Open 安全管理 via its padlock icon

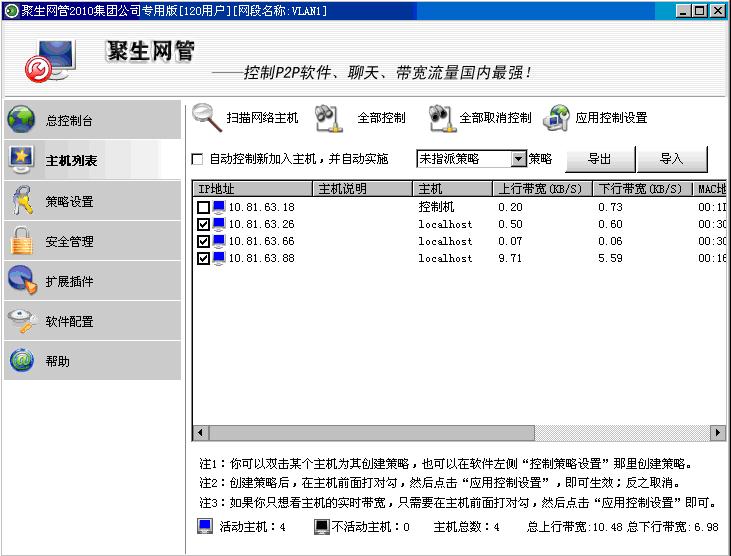(x=22, y=241)
